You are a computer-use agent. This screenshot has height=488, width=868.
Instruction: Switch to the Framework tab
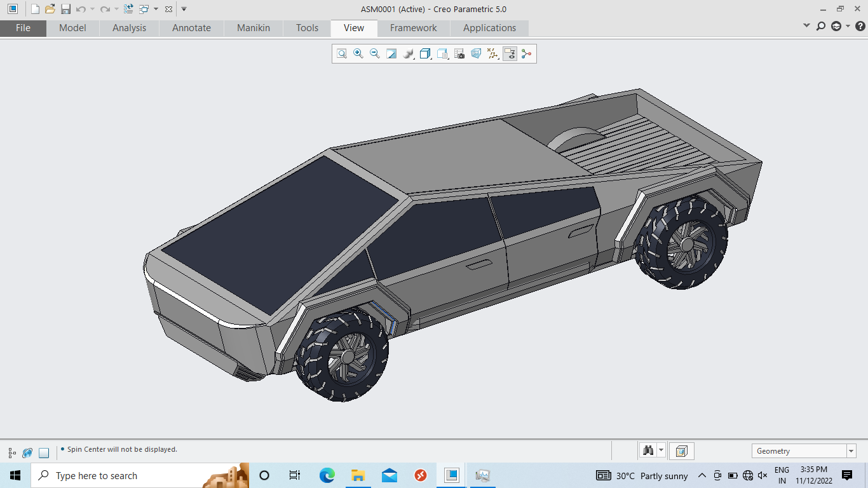pyautogui.click(x=413, y=28)
